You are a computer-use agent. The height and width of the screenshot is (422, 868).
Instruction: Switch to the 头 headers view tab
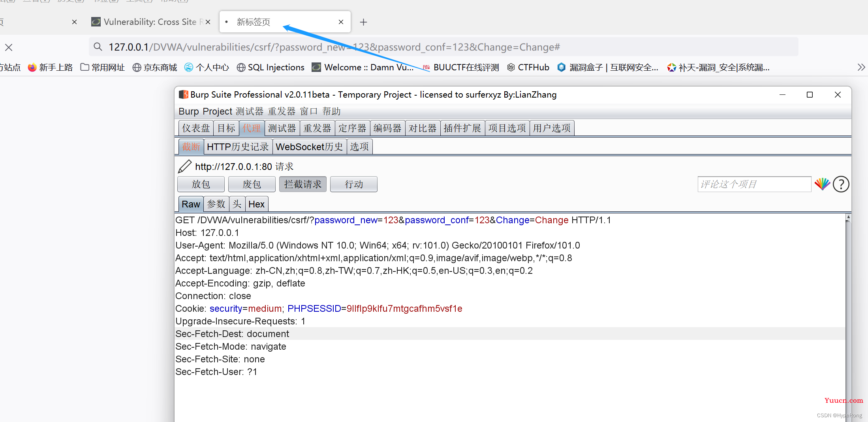[x=237, y=204]
